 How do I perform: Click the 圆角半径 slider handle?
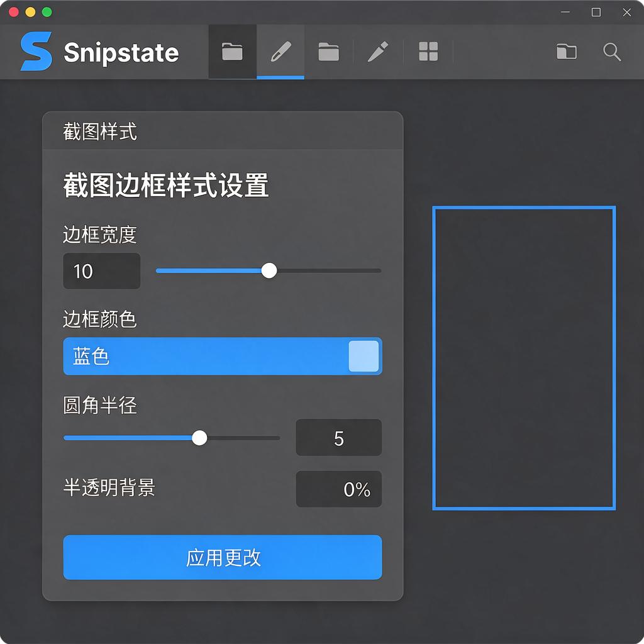[x=199, y=438]
